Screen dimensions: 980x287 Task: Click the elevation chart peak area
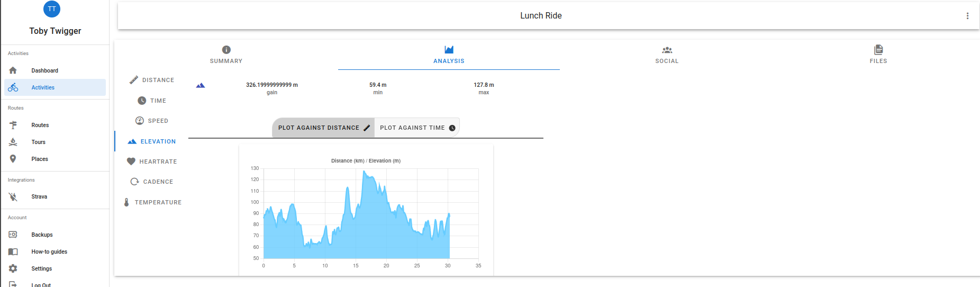[x=365, y=180]
